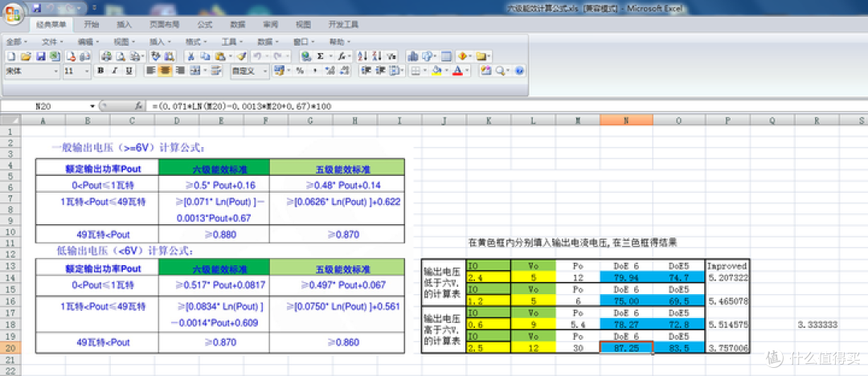Image resolution: width=868 pixels, height=376 pixels.
Task: Click the Increase Decimal icon
Action: click(330, 71)
